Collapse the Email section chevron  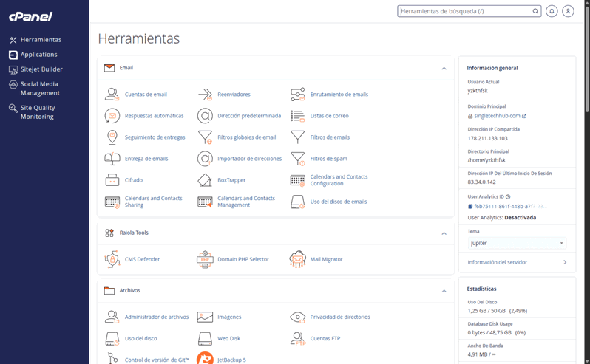pyautogui.click(x=444, y=69)
